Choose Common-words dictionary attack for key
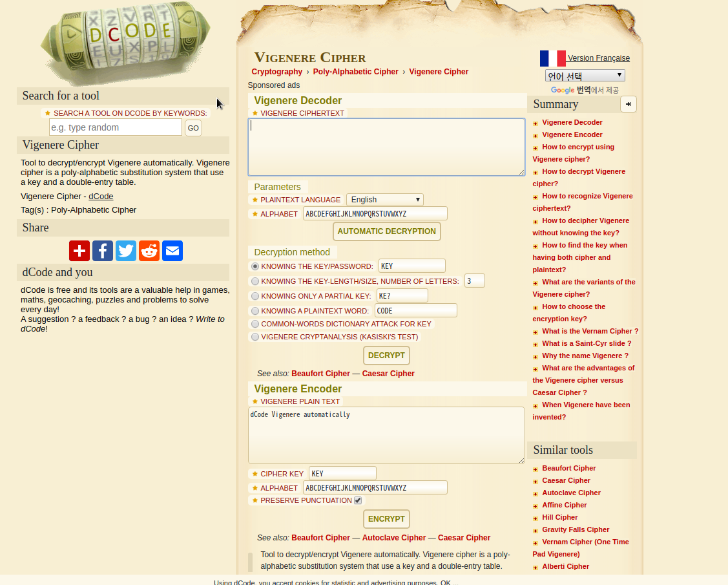The width and height of the screenshot is (728, 585). pyautogui.click(x=255, y=324)
